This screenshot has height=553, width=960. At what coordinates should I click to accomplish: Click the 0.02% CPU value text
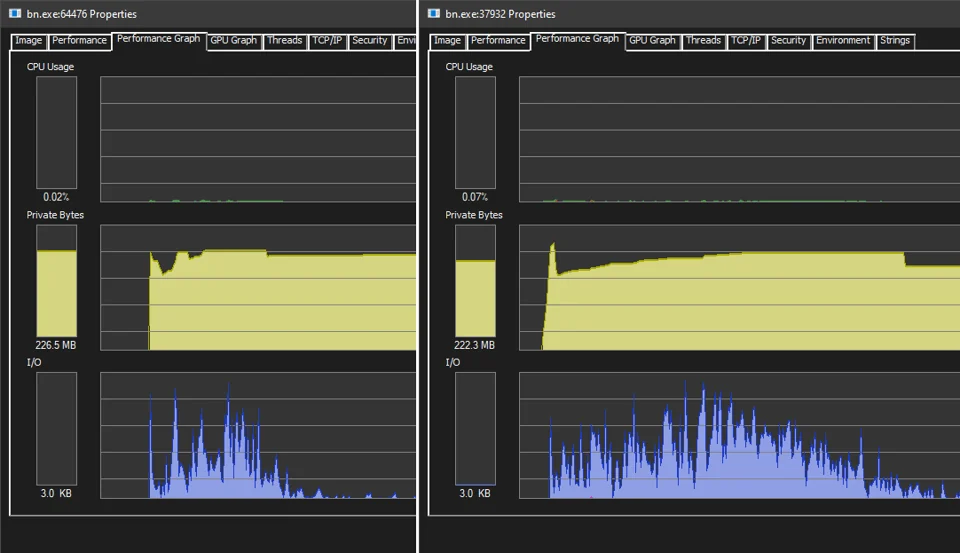tap(56, 197)
